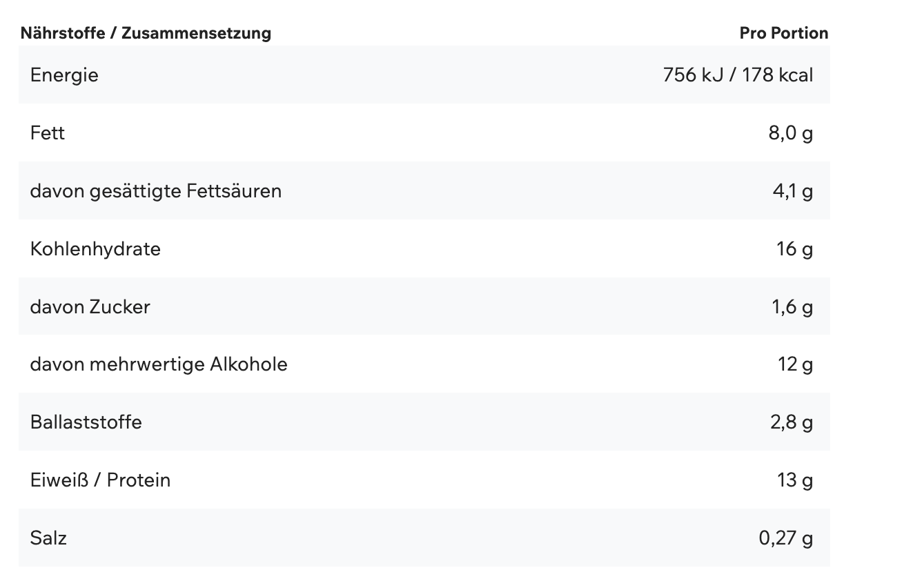Click the 2,8 g fiber value
922x588 pixels.
tap(792, 422)
